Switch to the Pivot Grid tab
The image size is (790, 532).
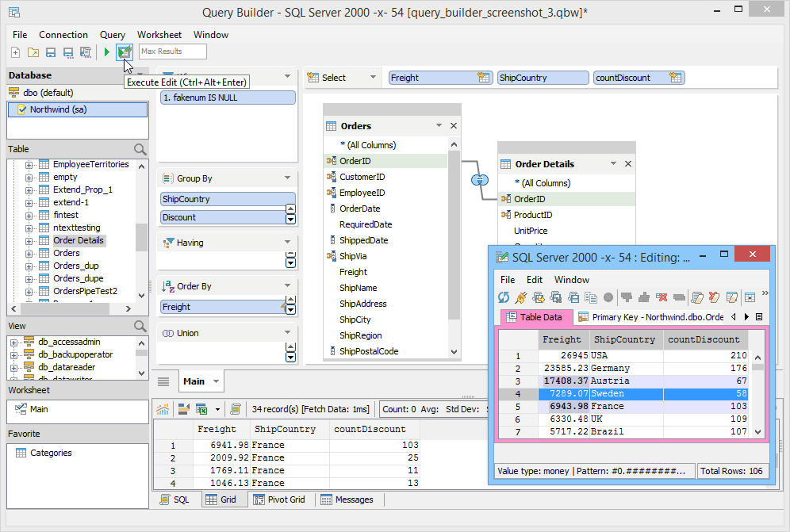click(280, 499)
